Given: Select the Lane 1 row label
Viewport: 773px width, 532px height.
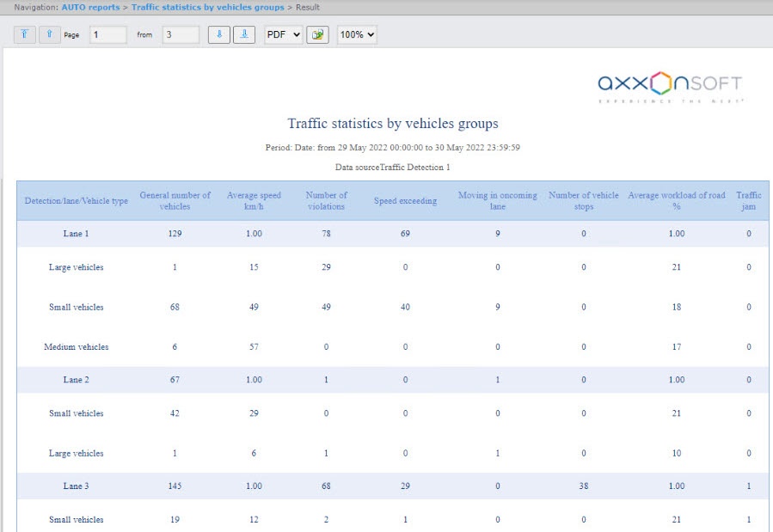Looking at the screenshot, I should pos(76,234).
